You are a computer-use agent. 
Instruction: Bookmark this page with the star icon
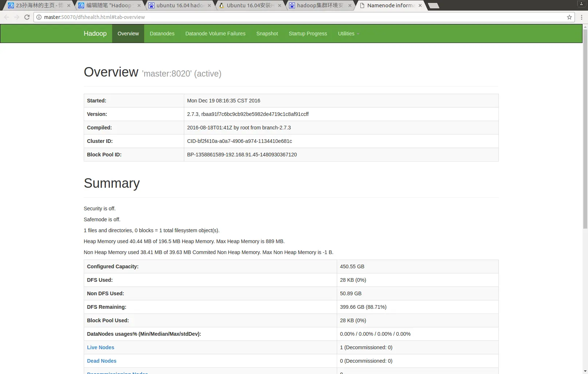point(569,17)
